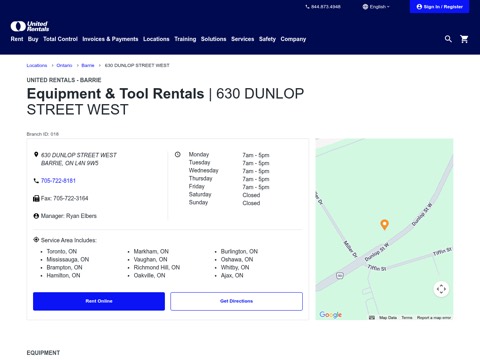The height and width of the screenshot is (360, 480).
Task: Open Invoices & Payments menu
Action: (x=110, y=39)
